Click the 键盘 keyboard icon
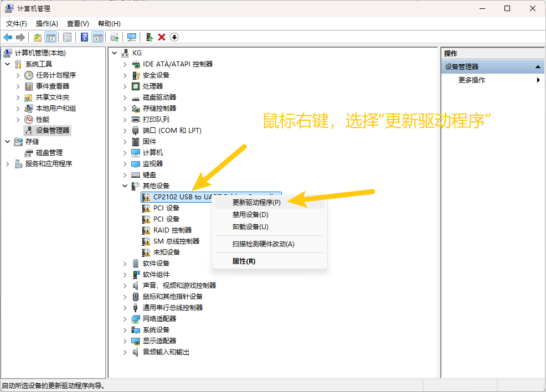This screenshot has height=392, width=546. 136,175
